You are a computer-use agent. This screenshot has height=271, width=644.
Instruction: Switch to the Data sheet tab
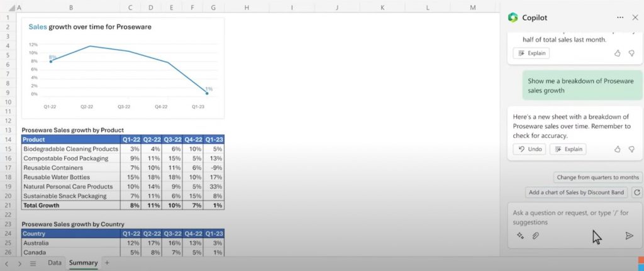point(54,263)
